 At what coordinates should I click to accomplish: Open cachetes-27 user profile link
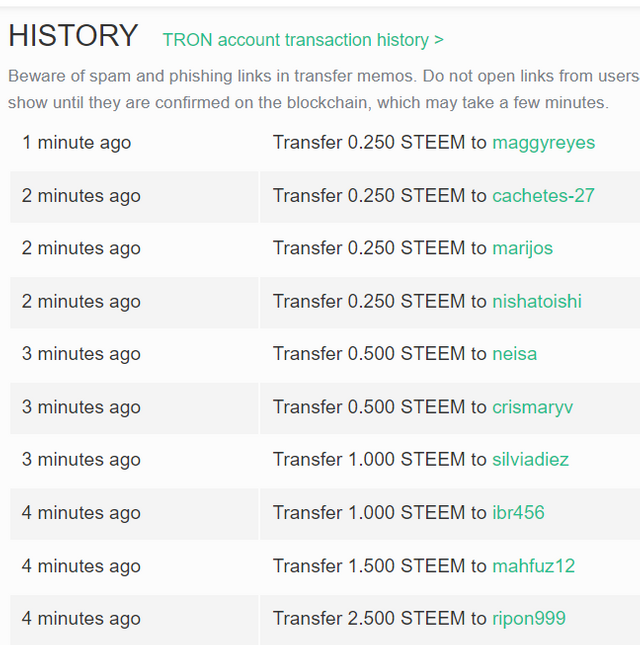[x=543, y=195]
